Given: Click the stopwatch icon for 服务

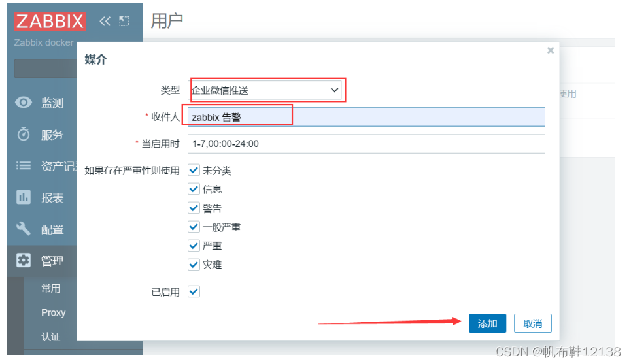Looking at the screenshot, I should [24, 134].
